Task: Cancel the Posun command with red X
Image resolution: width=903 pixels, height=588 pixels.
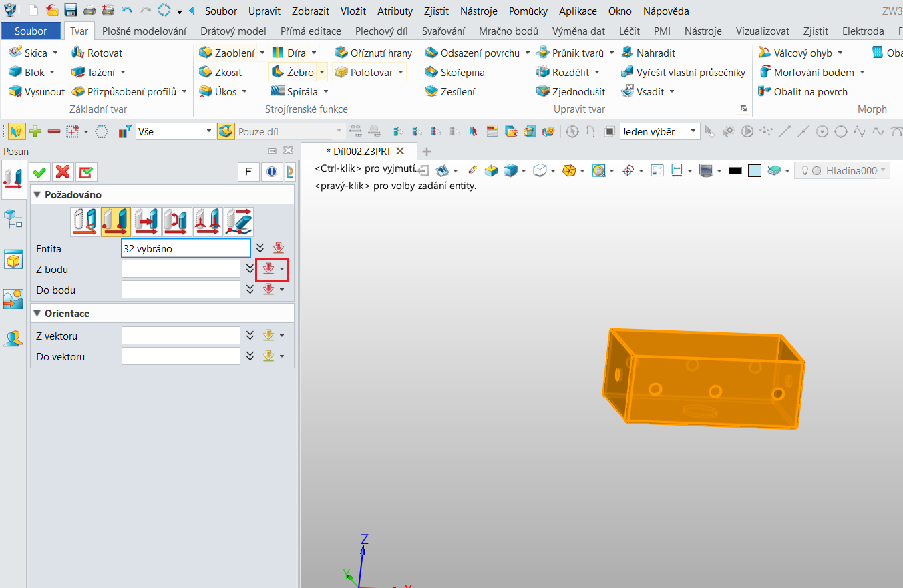Action: point(63,172)
